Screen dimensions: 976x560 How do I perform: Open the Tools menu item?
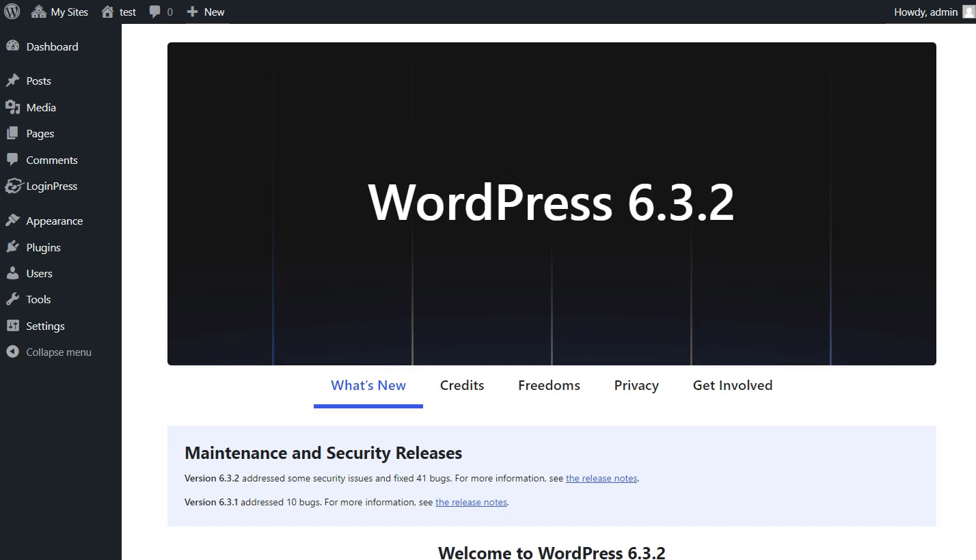click(x=38, y=299)
